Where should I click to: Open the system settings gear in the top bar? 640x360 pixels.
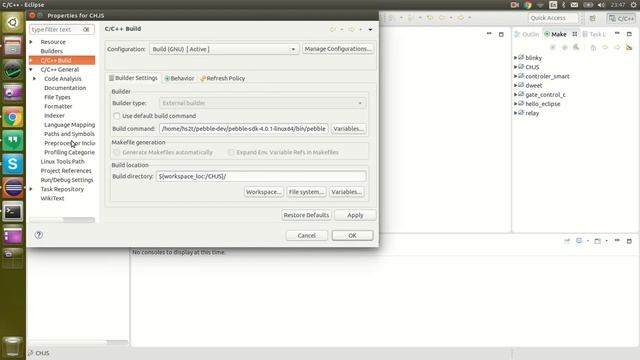(x=633, y=5)
